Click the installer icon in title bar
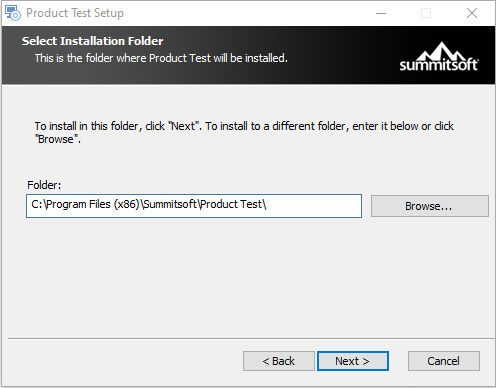This screenshot has height=388, width=496. pos(13,13)
